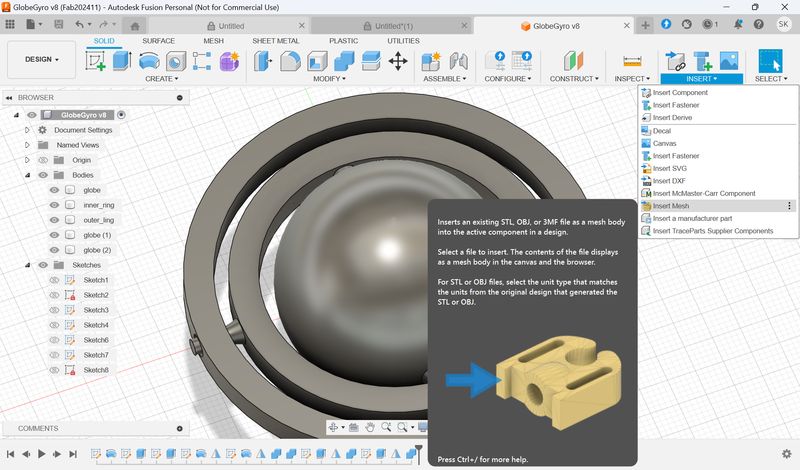800x470 pixels.
Task: Close the GlobeGyro v8 tab
Action: (627, 26)
